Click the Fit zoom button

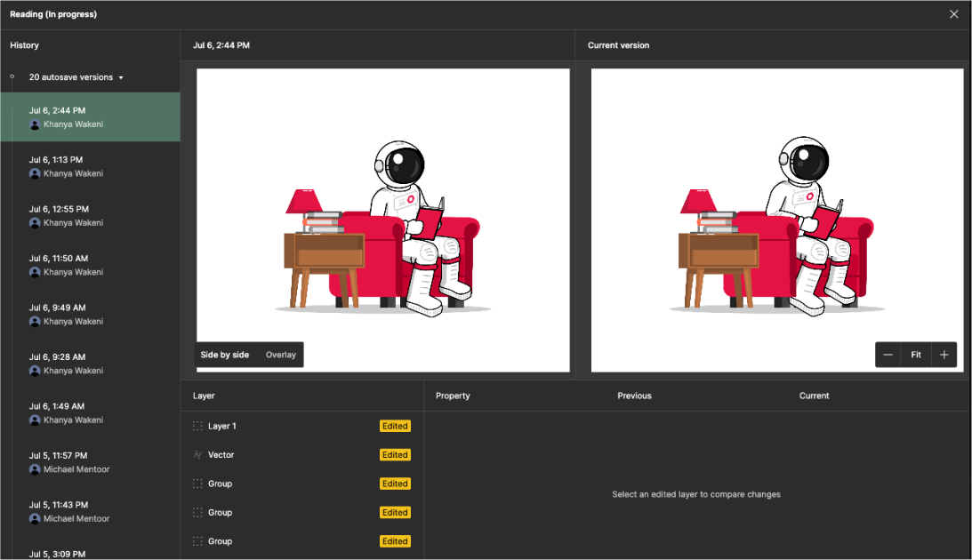click(x=915, y=355)
